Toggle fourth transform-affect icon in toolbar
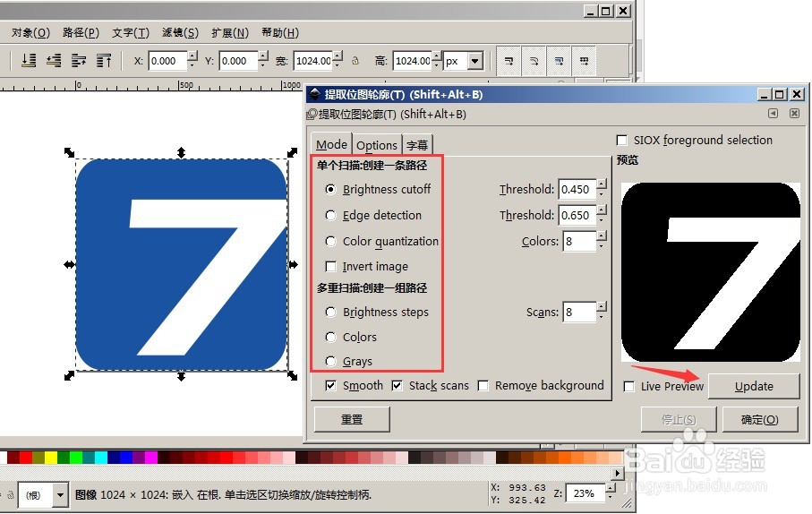Screen dimensions: 812x514 click(584, 61)
